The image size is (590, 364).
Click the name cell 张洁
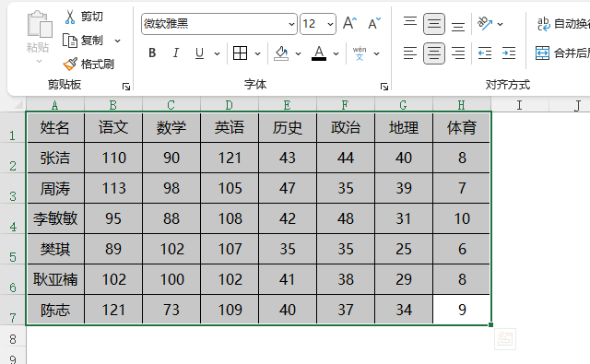(55, 158)
